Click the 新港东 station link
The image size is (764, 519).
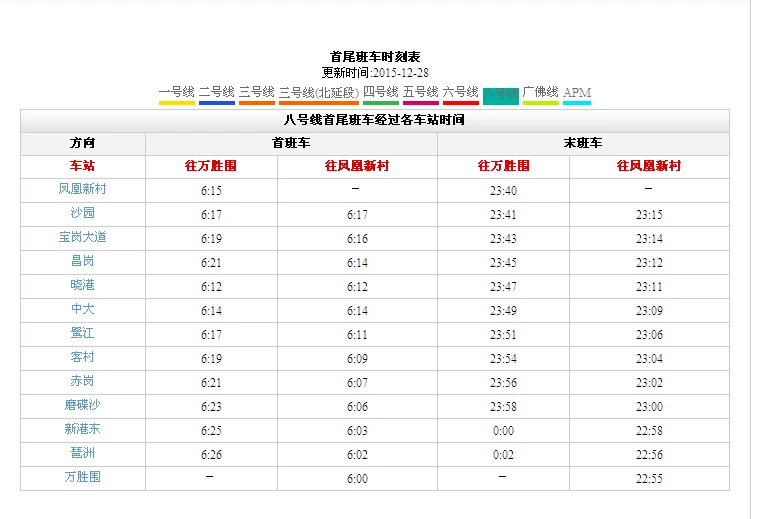pyautogui.click(x=82, y=429)
